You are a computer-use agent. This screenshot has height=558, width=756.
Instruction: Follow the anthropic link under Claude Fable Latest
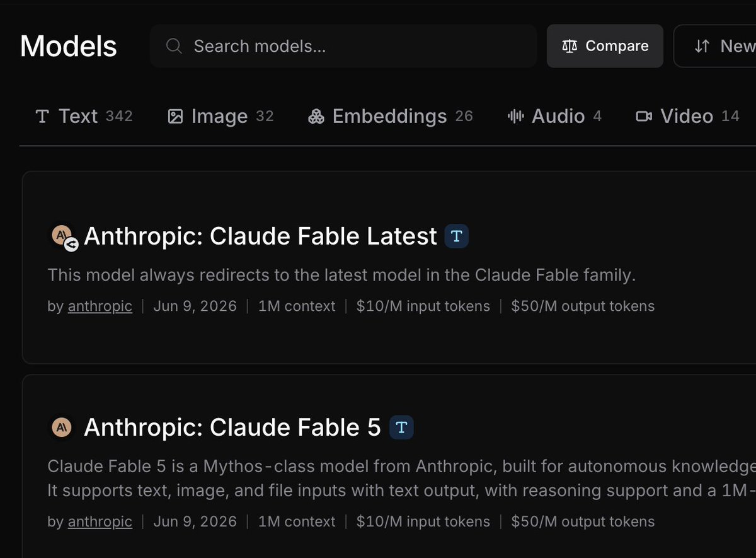[100, 306]
